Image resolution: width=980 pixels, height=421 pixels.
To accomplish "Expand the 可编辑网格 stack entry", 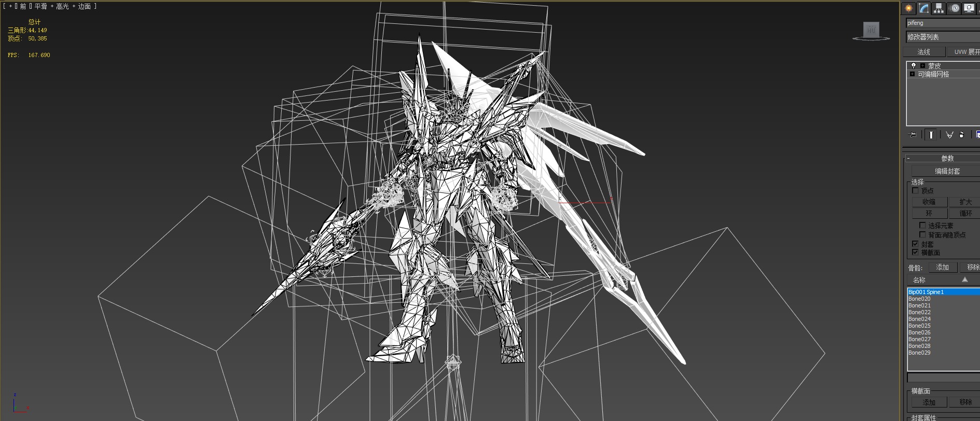I will (912, 74).
